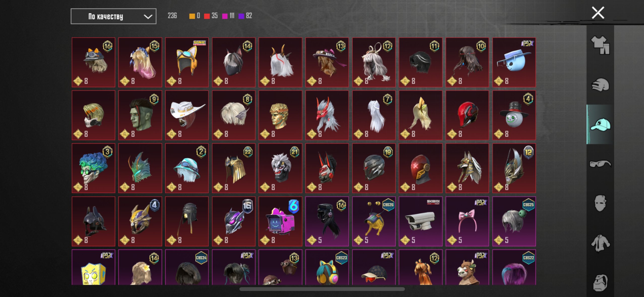Select the headwear cap category tab

600,124
